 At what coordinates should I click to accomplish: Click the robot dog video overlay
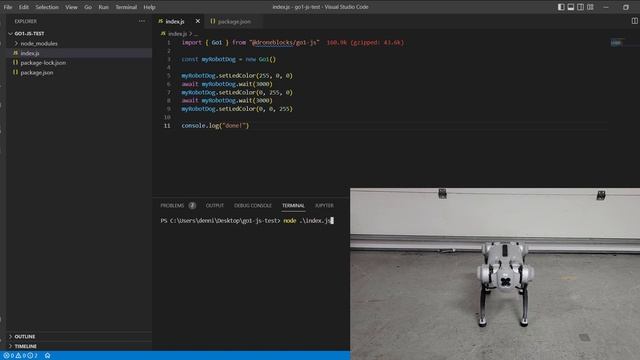coord(495,274)
